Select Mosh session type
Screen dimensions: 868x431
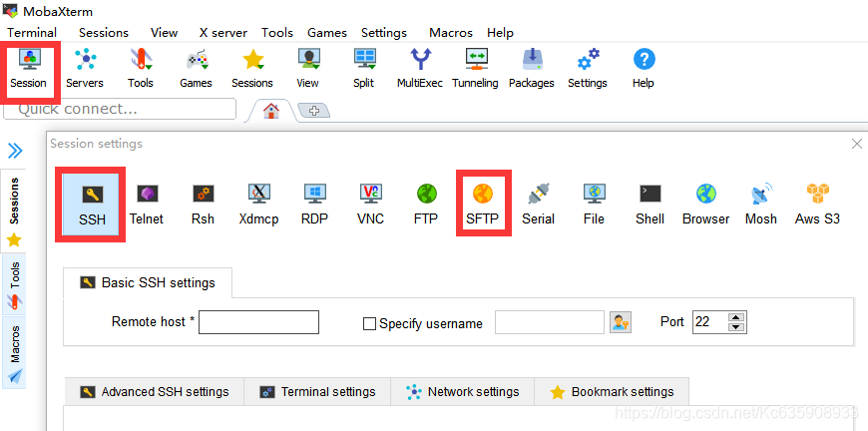coord(761,205)
